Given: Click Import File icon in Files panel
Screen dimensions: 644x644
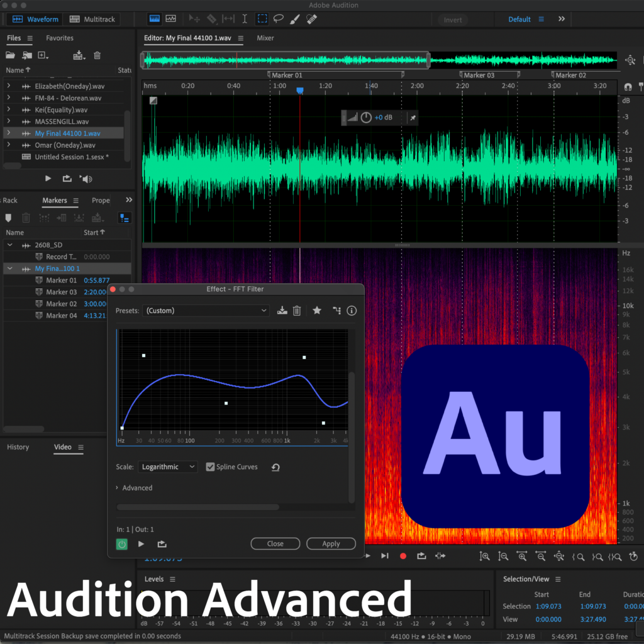Looking at the screenshot, I should click(x=27, y=55).
